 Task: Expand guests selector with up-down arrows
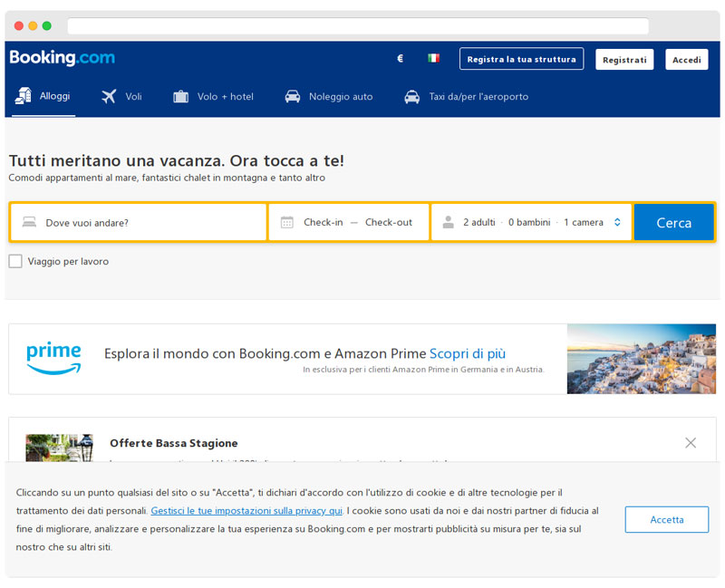(617, 222)
